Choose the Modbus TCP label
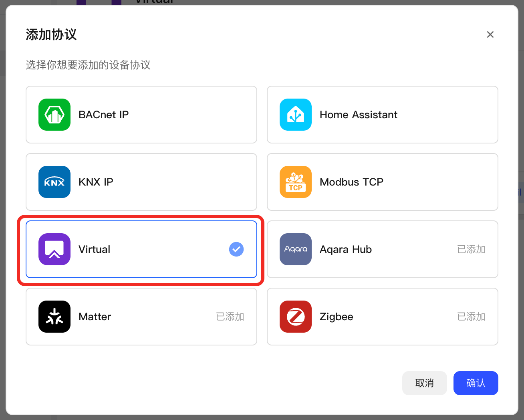The width and height of the screenshot is (524, 420). coord(351,182)
